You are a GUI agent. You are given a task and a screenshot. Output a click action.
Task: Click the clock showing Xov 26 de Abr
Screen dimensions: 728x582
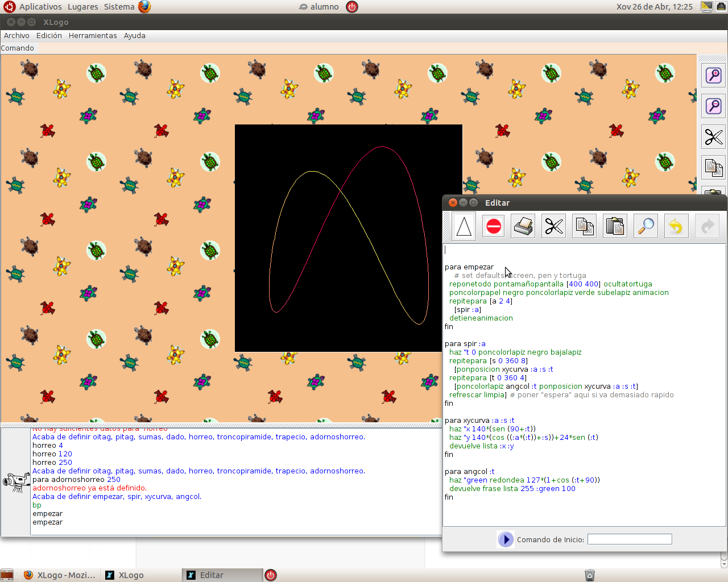pos(655,7)
